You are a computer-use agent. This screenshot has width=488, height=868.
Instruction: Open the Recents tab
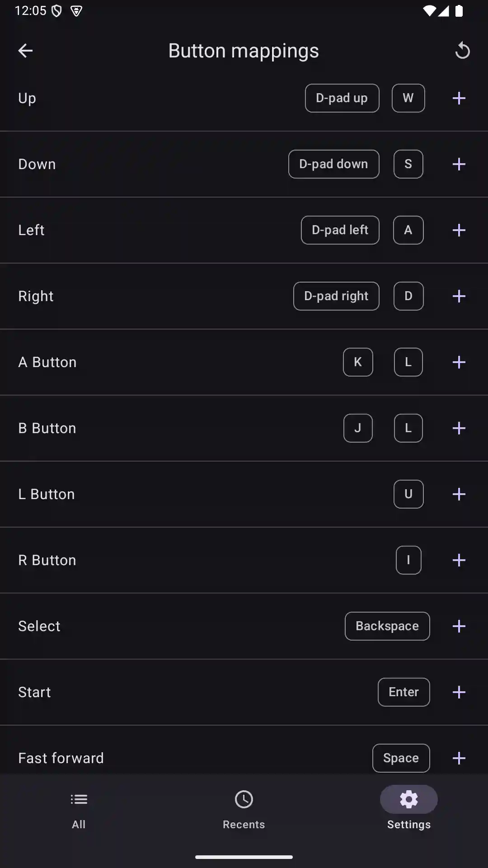coord(244,809)
